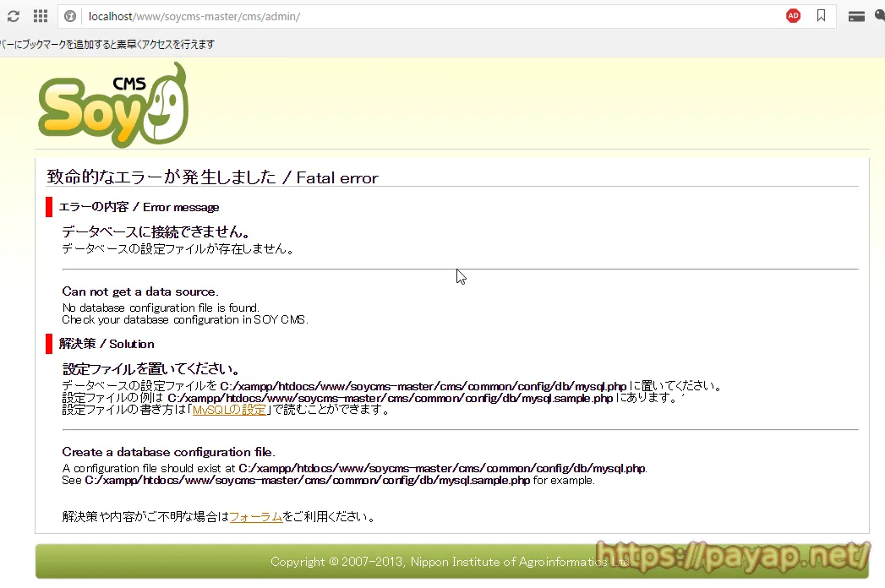Click the site info globe icon
This screenshot has height=588, width=885.
click(x=70, y=16)
